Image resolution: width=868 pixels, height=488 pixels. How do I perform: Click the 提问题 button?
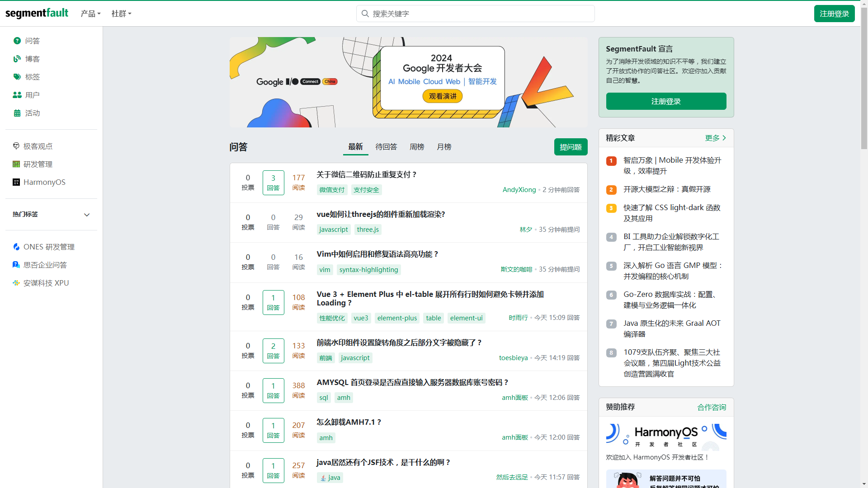[571, 147]
